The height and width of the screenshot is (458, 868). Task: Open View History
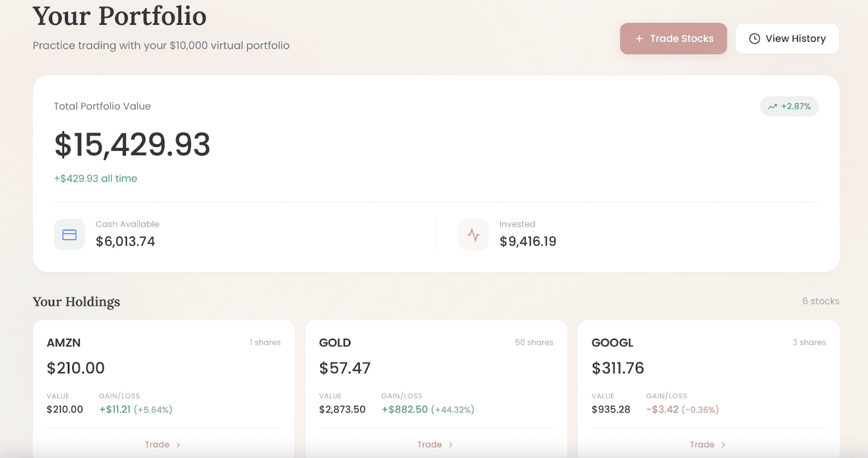[x=787, y=38]
